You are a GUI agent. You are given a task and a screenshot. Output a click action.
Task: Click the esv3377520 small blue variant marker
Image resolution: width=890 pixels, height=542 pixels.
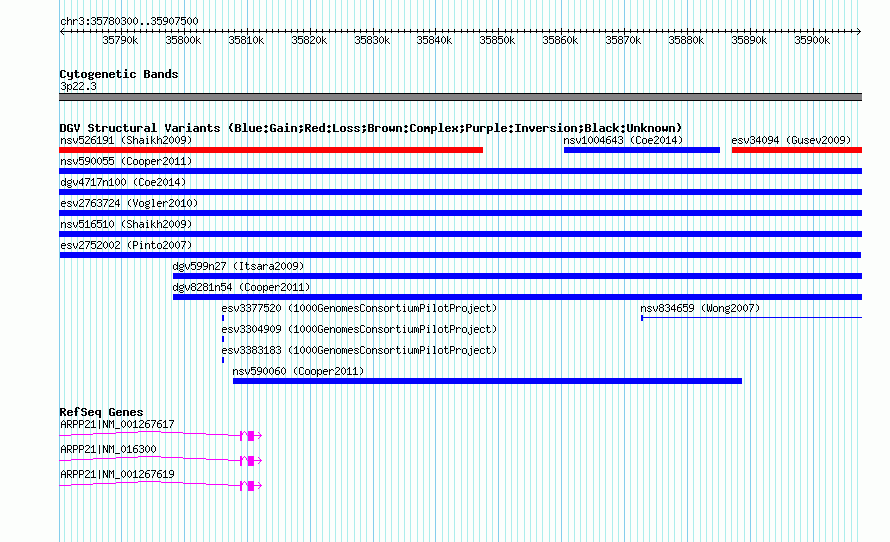(x=222, y=318)
